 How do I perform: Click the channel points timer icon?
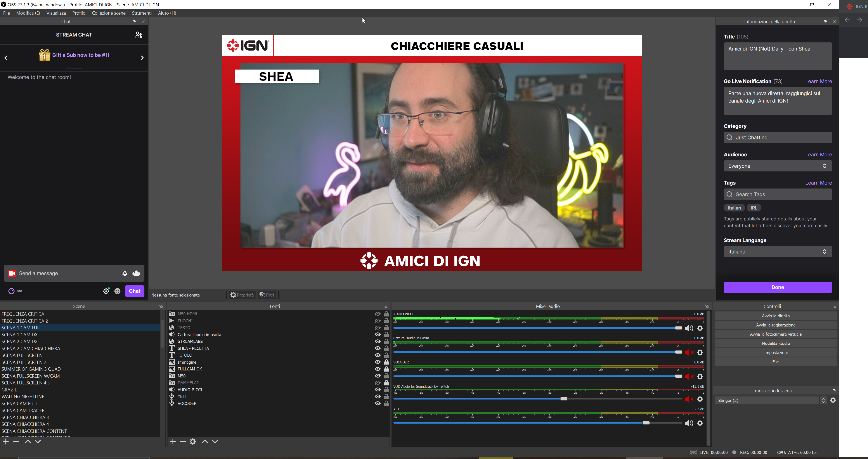[11, 291]
